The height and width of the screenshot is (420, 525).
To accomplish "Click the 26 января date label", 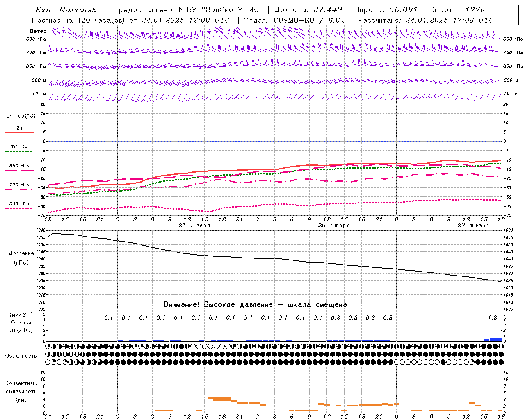I will point(334,226).
